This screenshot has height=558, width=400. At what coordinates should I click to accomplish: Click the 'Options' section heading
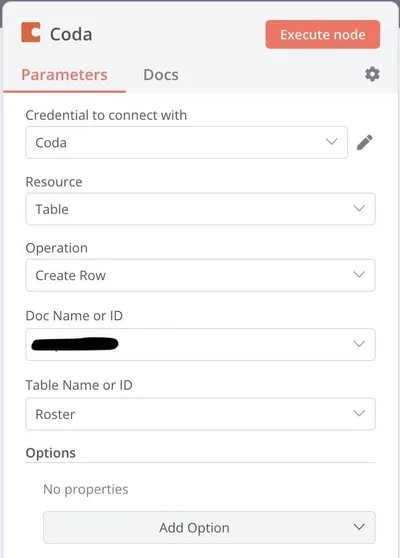coord(51,453)
